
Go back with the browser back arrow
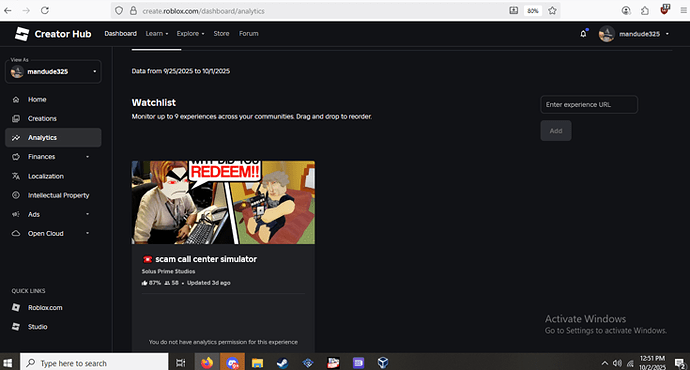[x=8, y=11]
